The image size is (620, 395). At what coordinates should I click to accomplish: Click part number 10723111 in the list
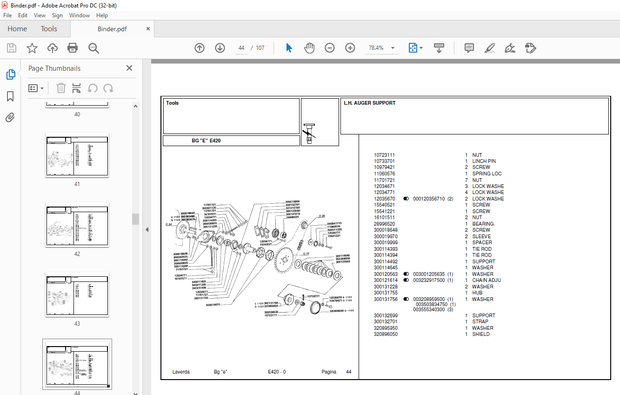click(384, 155)
